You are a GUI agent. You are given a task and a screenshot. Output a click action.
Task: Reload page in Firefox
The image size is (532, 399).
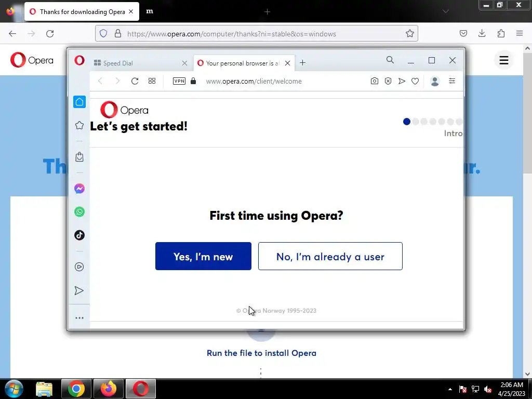coord(50,34)
